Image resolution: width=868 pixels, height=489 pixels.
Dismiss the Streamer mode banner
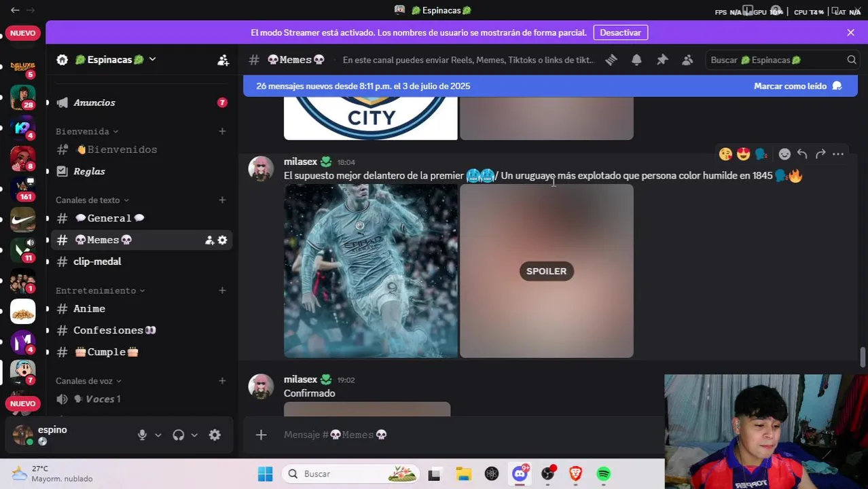[x=850, y=33]
